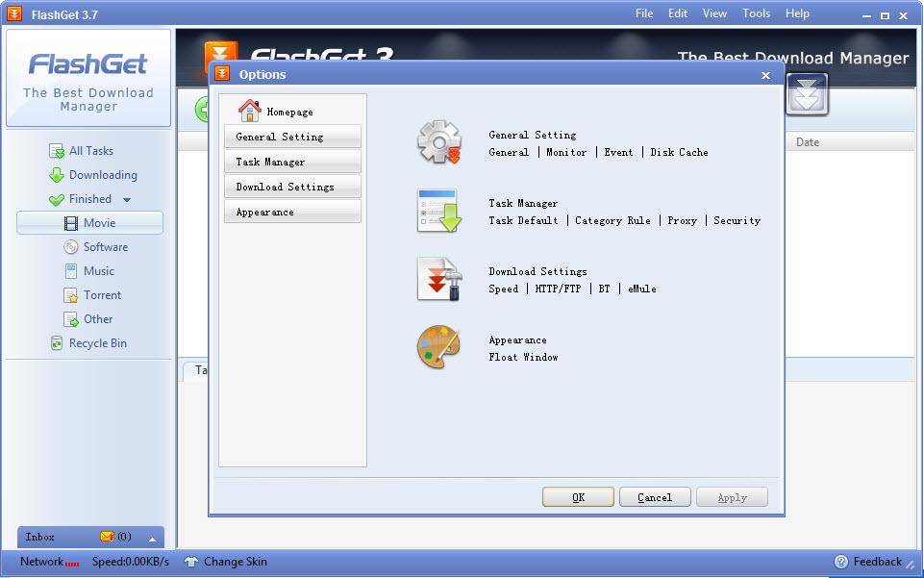This screenshot has width=924, height=578.
Task: Open the Speed settings link
Action: point(504,289)
